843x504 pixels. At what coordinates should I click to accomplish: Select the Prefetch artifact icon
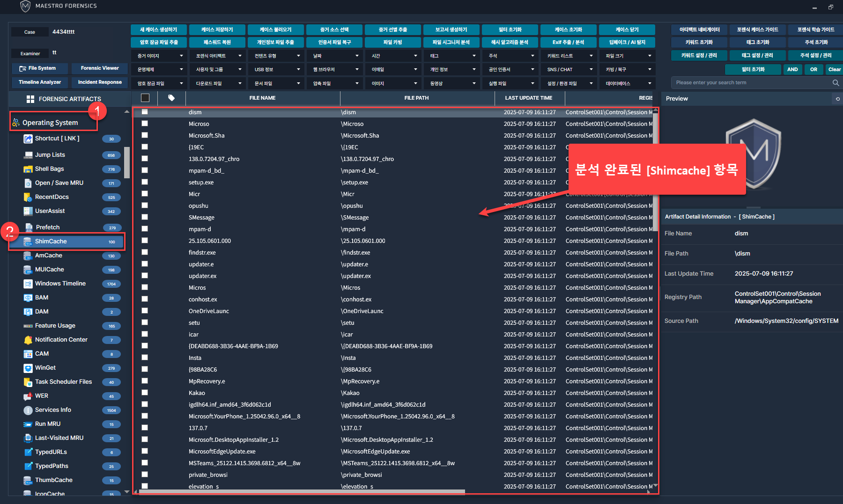pos(29,227)
